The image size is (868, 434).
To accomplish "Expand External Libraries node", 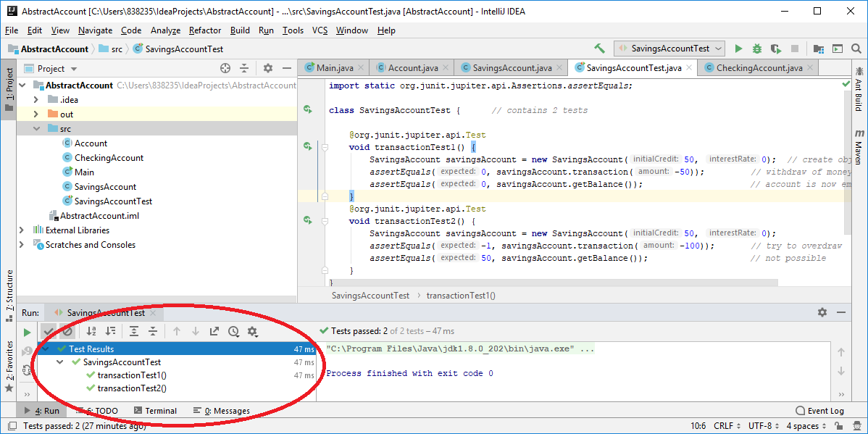I will point(22,230).
